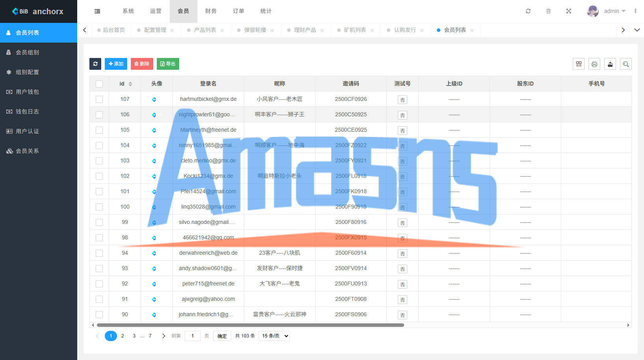Image resolution: width=644 pixels, height=360 pixels.
Task: Click the trash icon in the top header
Action: point(548,11)
